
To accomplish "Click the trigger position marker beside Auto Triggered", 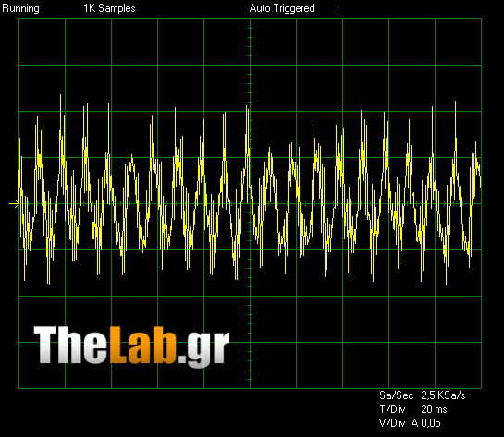I will [338, 8].
